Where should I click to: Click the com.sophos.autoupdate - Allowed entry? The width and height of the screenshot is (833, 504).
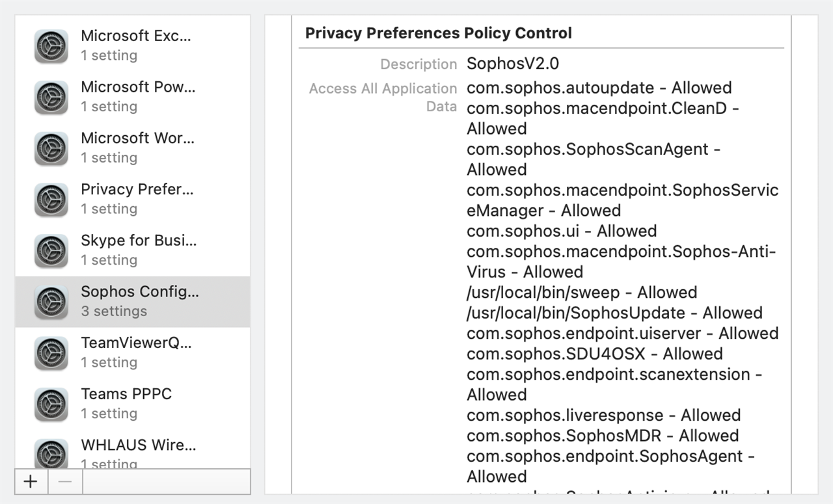(599, 88)
